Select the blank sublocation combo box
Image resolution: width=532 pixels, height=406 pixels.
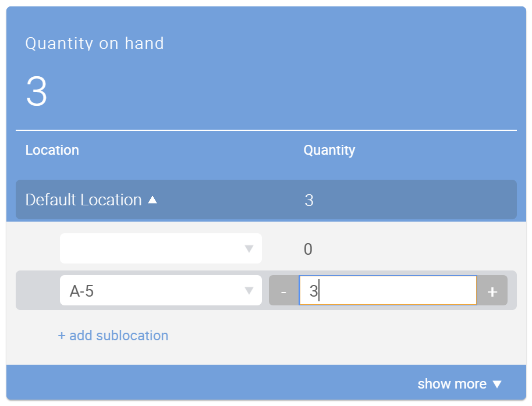coord(151,249)
